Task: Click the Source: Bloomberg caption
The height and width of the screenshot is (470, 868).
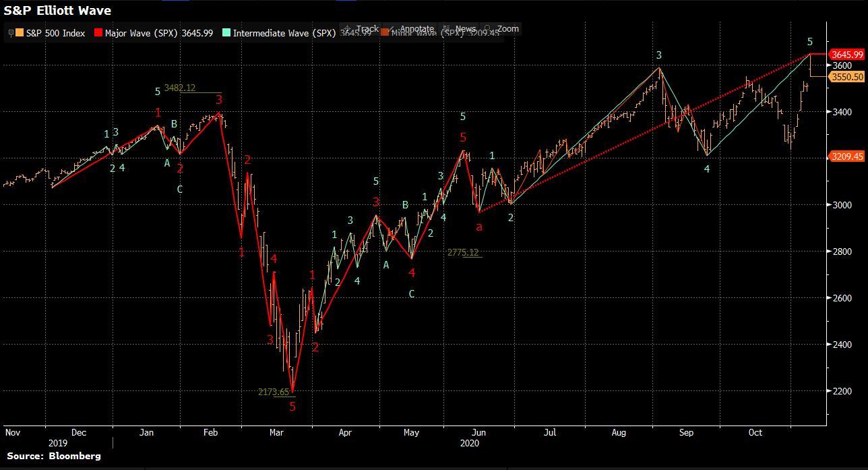Action: pos(54,456)
